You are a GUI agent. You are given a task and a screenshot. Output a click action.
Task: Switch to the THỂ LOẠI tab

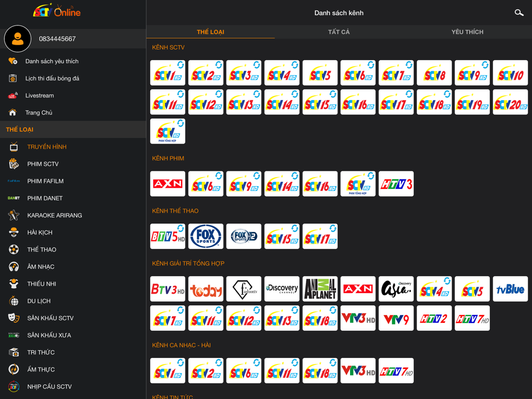point(210,32)
